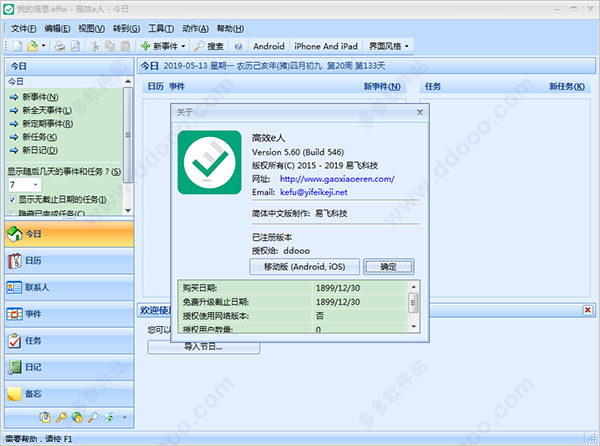This screenshot has height=446, width=600.
Task: Open the 工具(T) menu
Action: [x=161, y=29]
